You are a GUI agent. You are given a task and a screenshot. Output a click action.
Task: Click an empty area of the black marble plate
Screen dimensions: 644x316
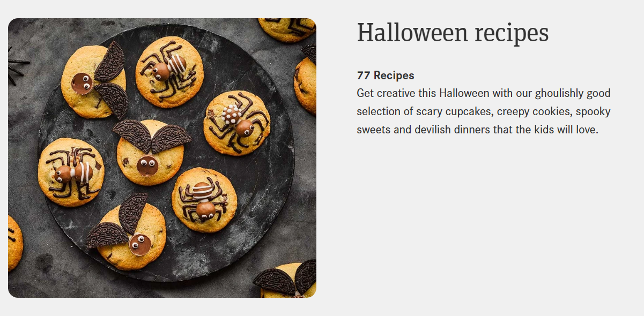click(x=257, y=182)
